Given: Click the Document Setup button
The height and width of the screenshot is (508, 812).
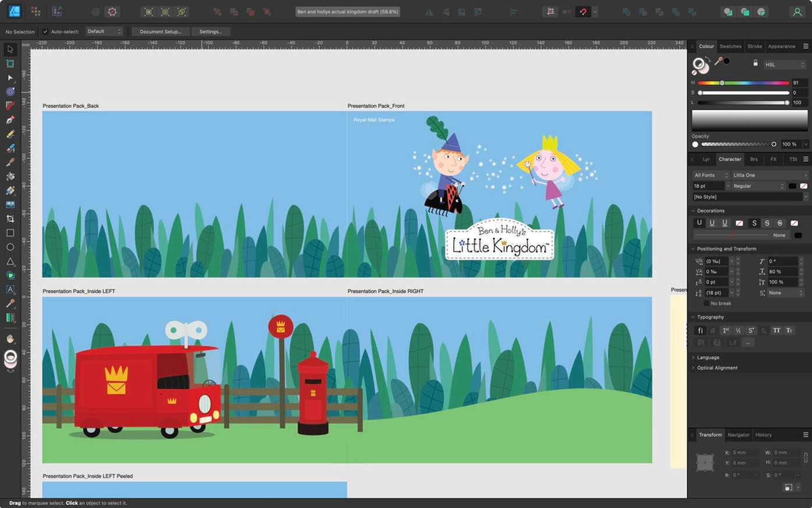Looking at the screenshot, I should (160, 31).
